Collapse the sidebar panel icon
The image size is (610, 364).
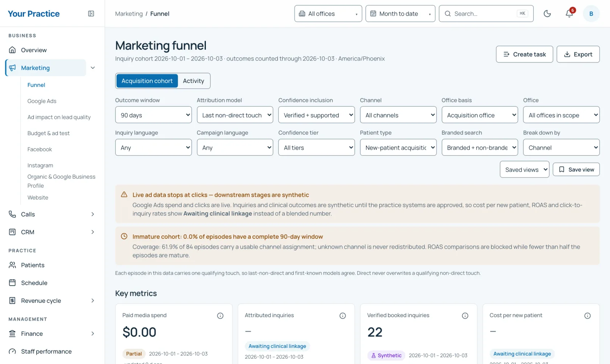pyautogui.click(x=91, y=14)
